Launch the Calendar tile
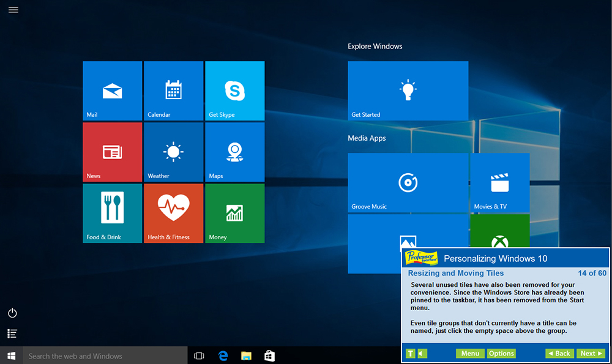This screenshot has width=612, height=364. pyautogui.click(x=173, y=91)
